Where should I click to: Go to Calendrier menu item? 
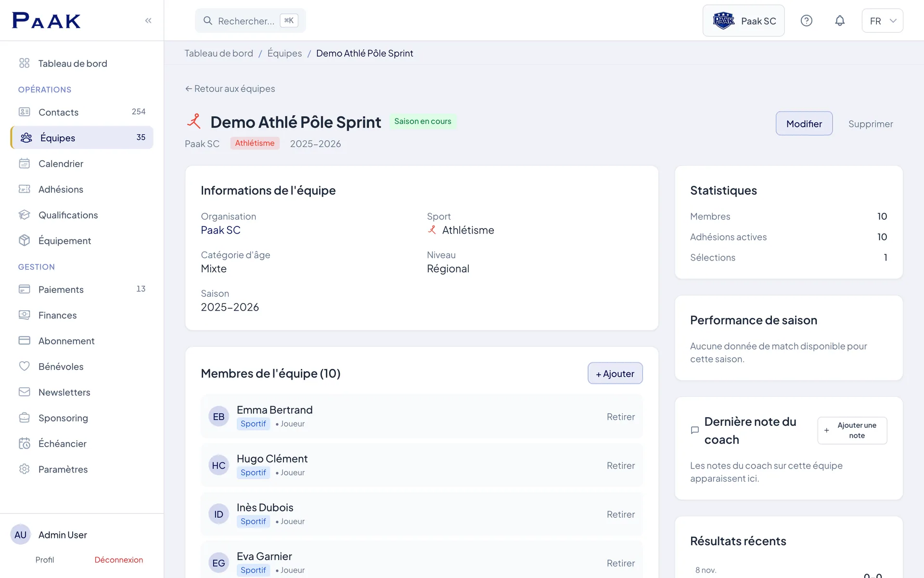point(82,163)
